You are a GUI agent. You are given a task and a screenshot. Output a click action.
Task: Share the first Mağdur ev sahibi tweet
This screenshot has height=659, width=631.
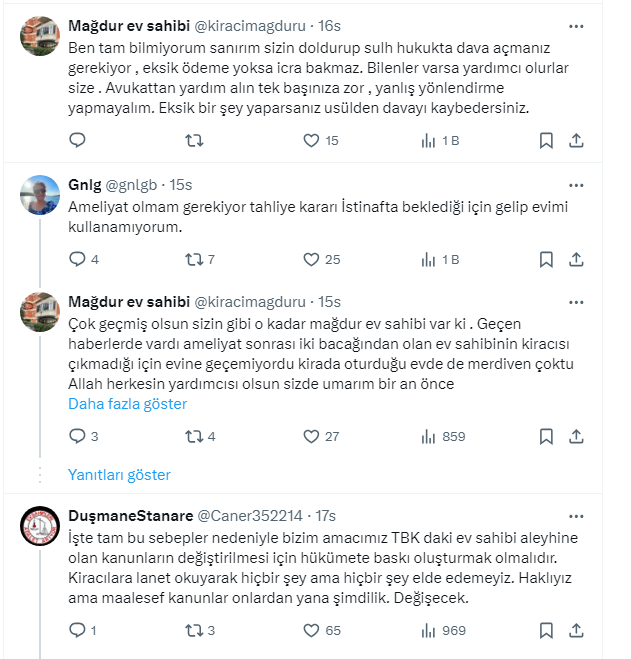pyautogui.click(x=576, y=141)
